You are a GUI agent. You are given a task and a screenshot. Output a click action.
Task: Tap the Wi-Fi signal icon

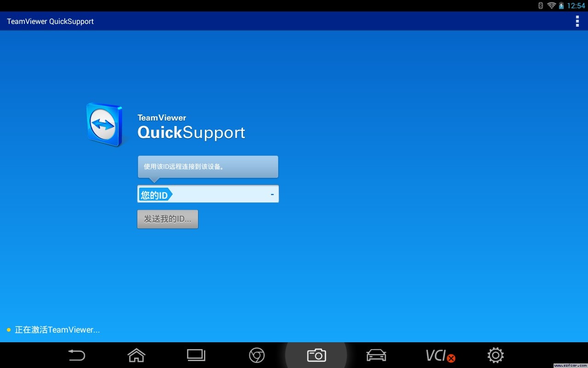click(551, 6)
